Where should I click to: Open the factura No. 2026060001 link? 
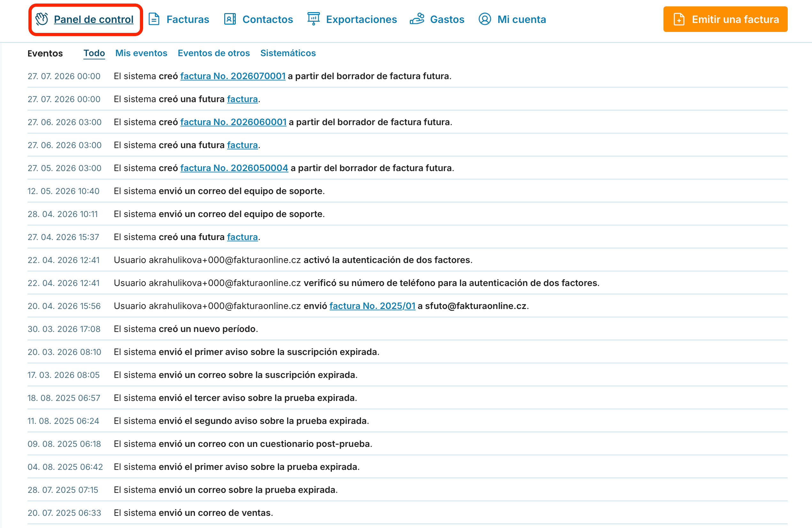pyautogui.click(x=233, y=122)
